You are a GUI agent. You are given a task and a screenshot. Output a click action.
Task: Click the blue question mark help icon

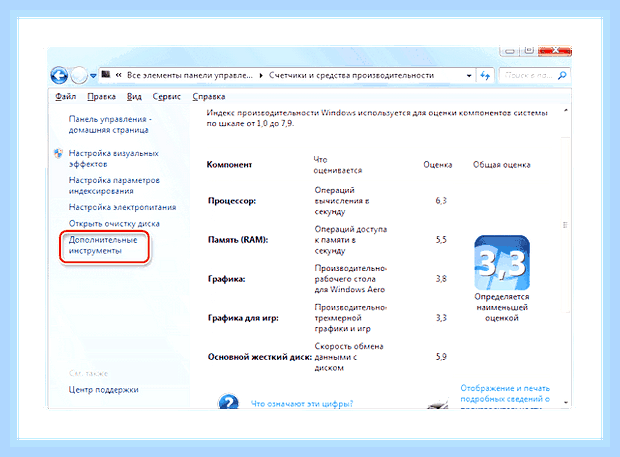[228, 402]
